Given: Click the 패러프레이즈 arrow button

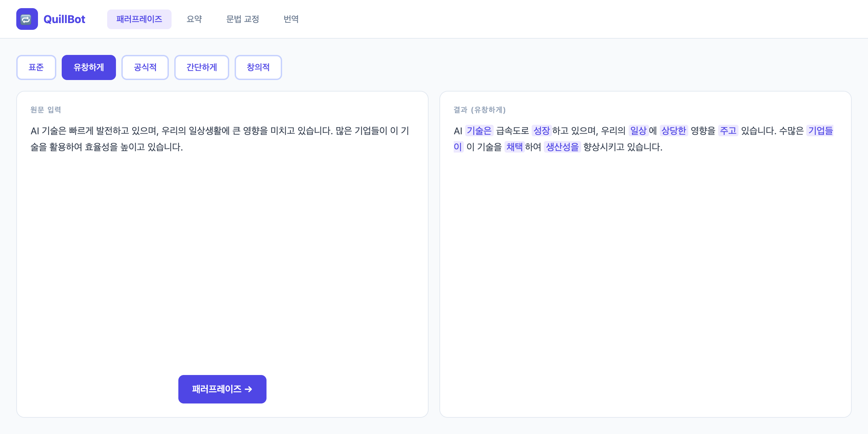Looking at the screenshot, I should point(222,389).
